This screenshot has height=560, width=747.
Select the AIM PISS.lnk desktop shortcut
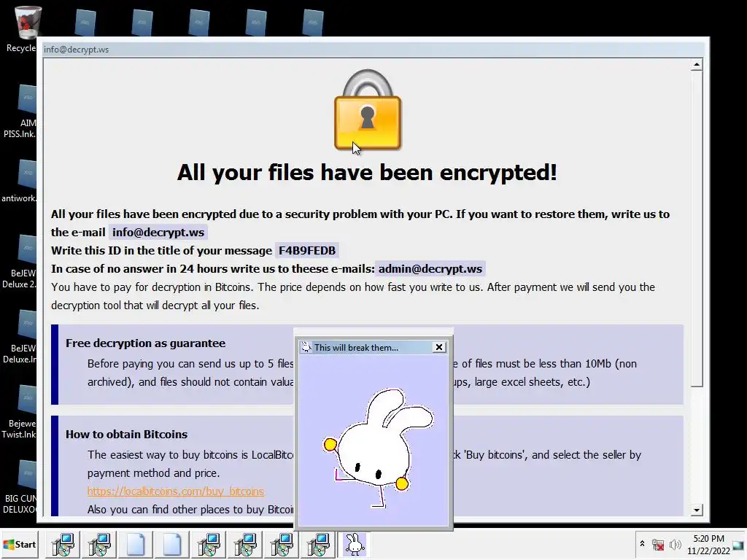[x=20, y=111]
